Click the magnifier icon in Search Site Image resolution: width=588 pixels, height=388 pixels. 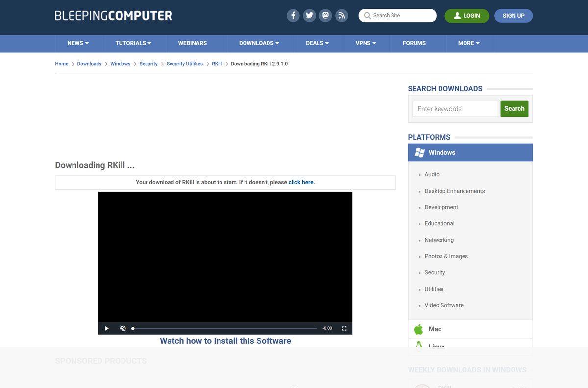(x=367, y=16)
